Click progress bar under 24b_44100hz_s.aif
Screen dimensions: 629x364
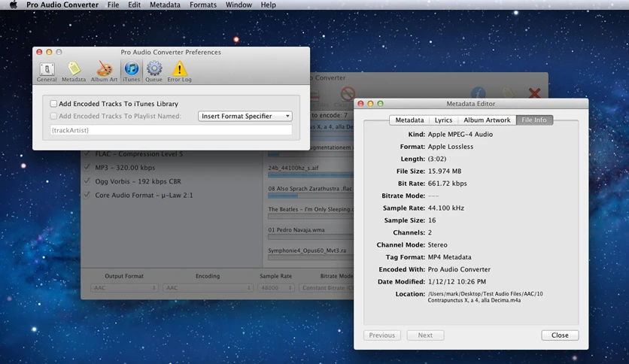pos(311,174)
